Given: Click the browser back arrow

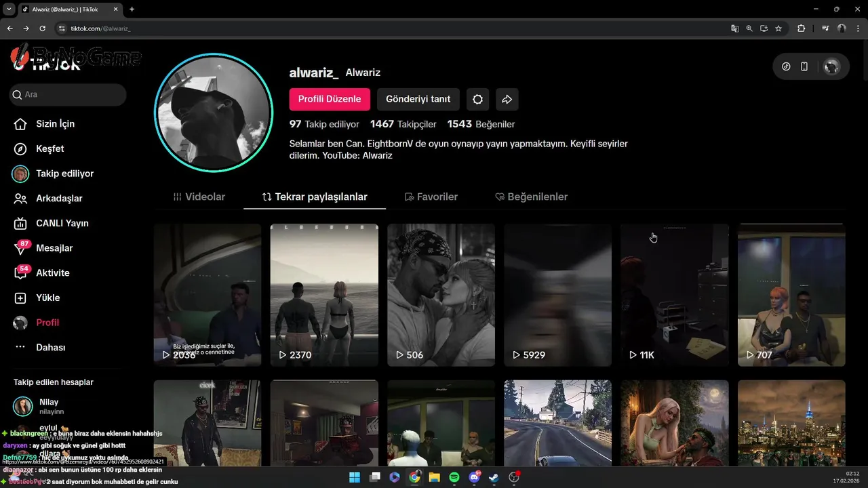Looking at the screenshot, I should [9, 28].
